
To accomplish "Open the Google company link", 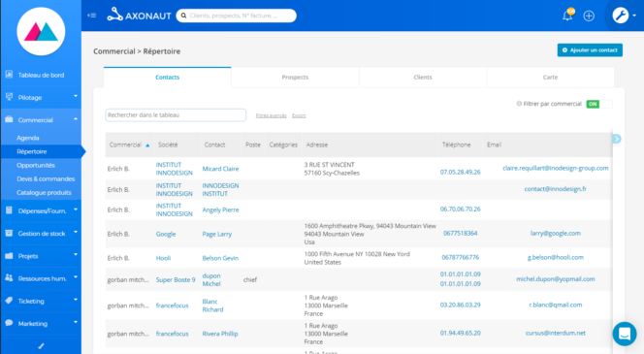I will [166, 234].
